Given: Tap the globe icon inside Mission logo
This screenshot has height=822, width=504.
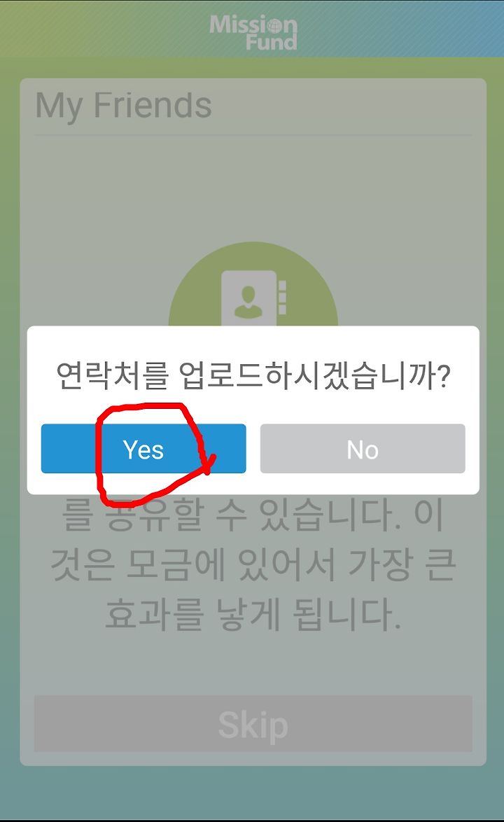Looking at the screenshot, I should pyautogui.click(x=274, y=26).
